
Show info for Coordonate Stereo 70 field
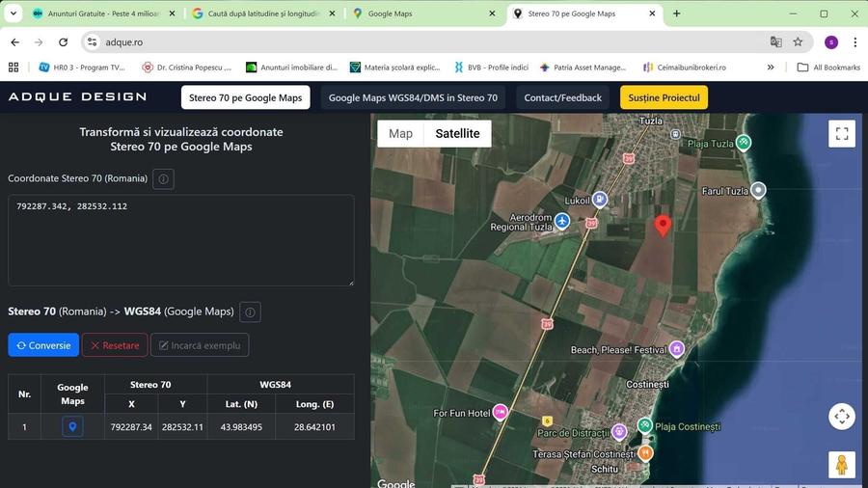(x=163, y=178)
